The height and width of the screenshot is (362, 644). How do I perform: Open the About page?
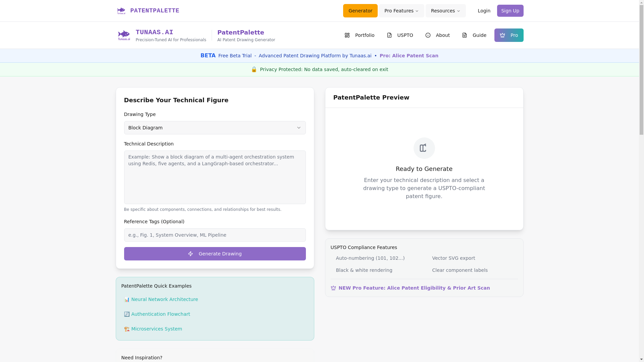coord(437,35)
